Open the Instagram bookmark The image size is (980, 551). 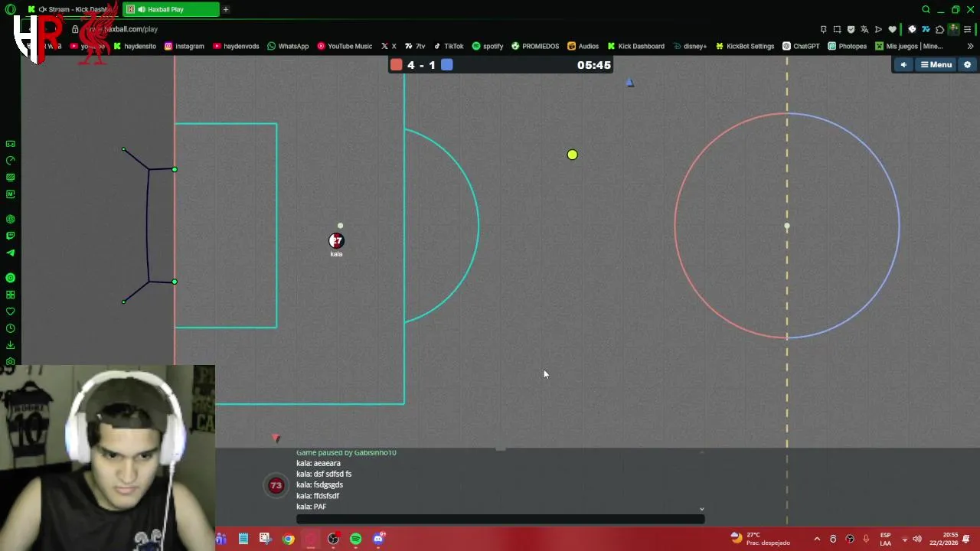(x=184, y=46)
